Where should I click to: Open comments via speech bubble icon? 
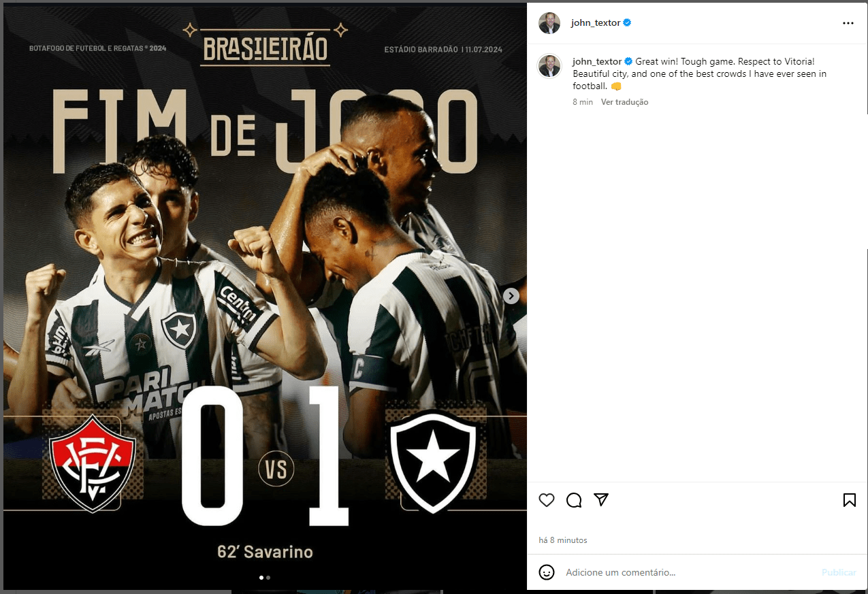[x=574, y=500]
